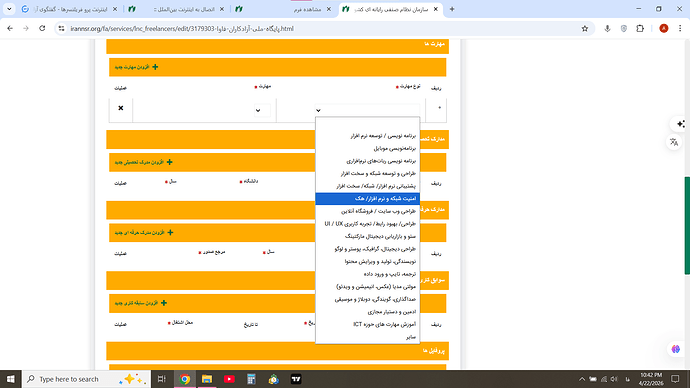The height and width of the screenshot is (388, 690).
Task: Click the 'افزودن مدرک حرفه ای جدید' add button
Action: coord(144,232)
